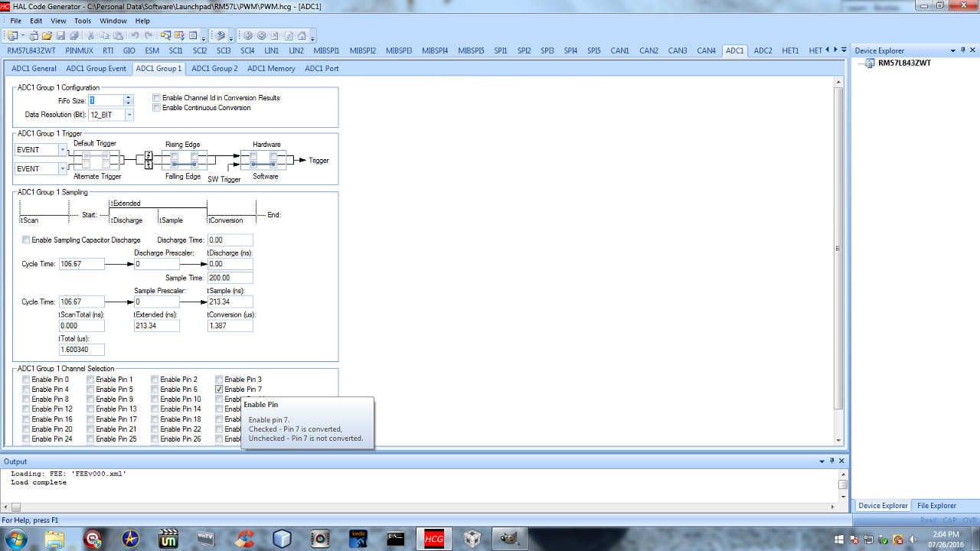Enable Channel Id in Conversion Results
980x551 pixels.
pyautogui.click(x=157, y=98)
